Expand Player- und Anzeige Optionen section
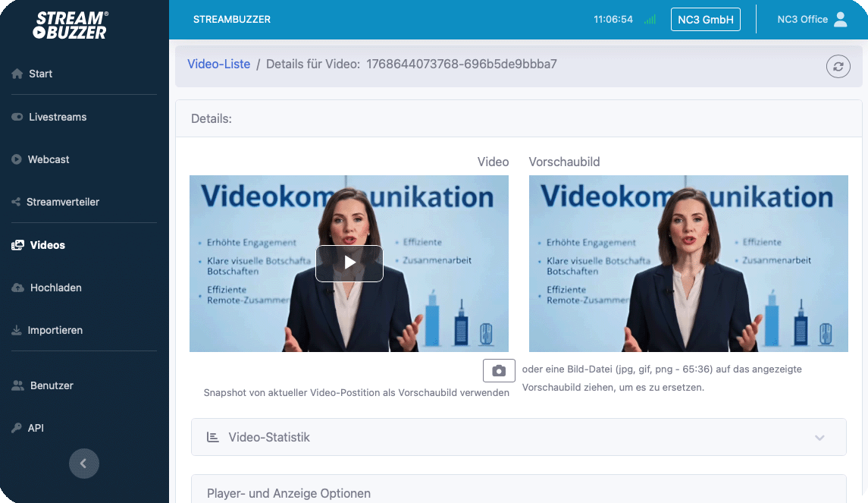 tap(289, 493)
